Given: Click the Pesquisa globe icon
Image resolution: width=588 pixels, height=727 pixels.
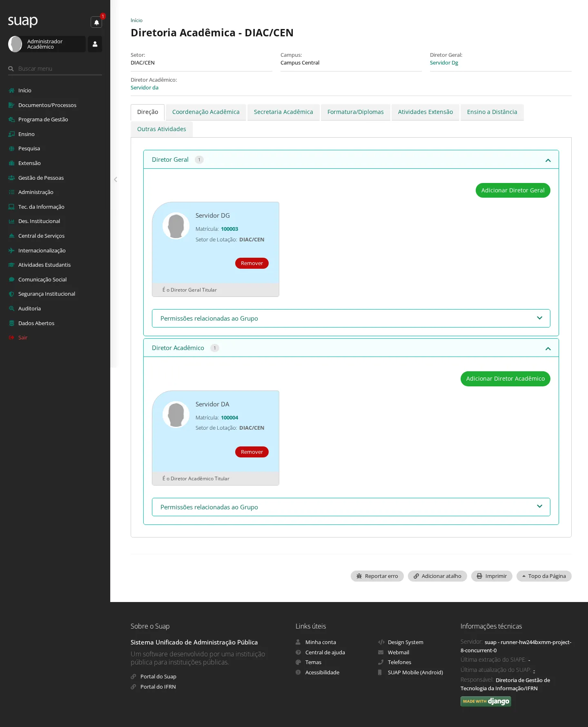Looking at the screenshot, I should (11, 149).
